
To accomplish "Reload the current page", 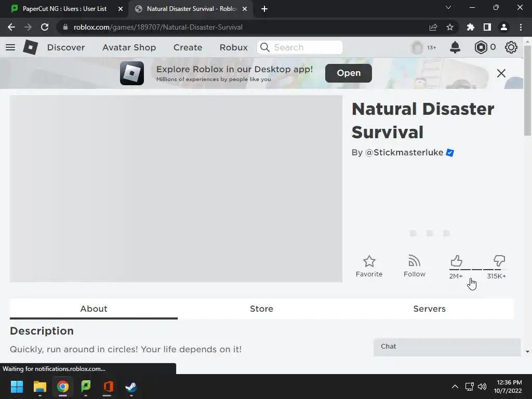I will click(45, 27).
